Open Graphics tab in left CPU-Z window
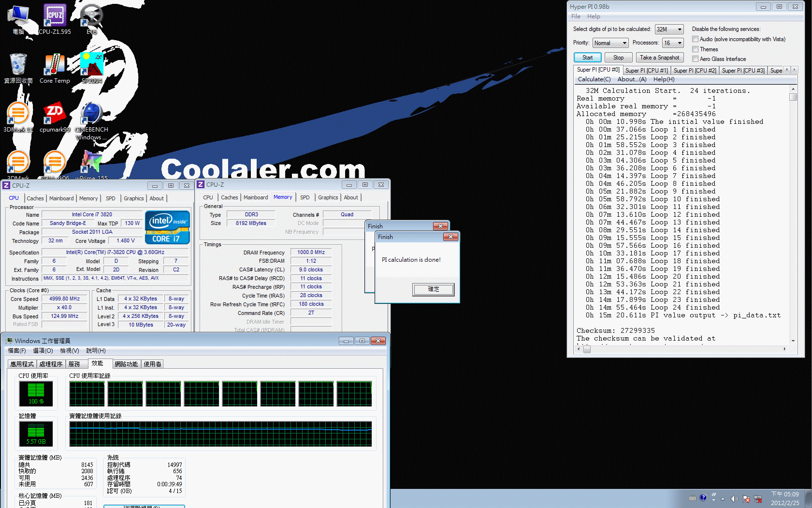 pyautogui.click(x=134, y=198)
